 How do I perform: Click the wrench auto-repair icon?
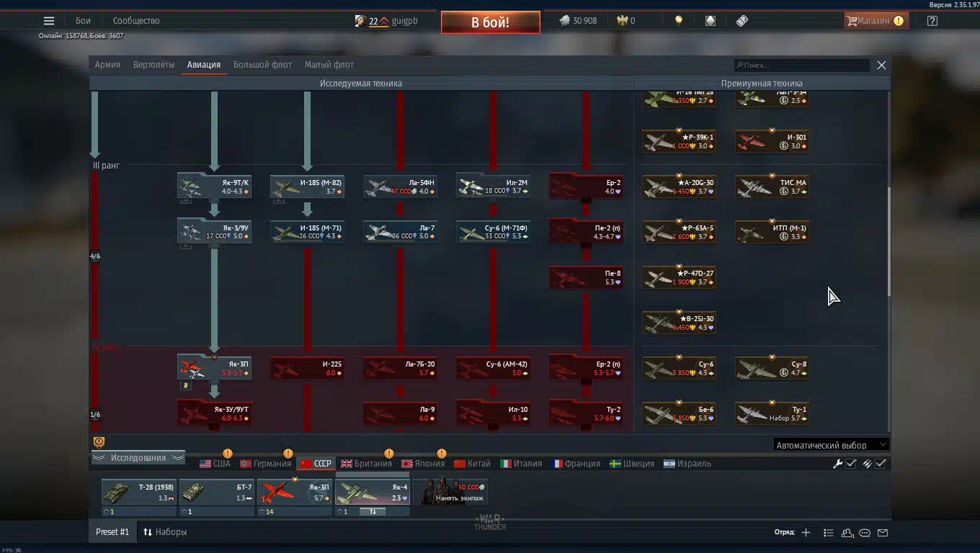(837, 464)
